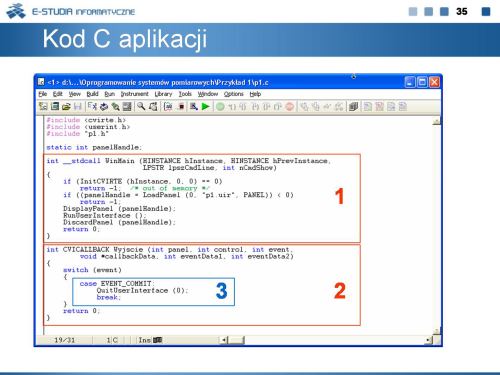Viewport: 500px width, 375px height.
Task: Open the Library menu
Action: pyautogui.click(x=163, y=94)
